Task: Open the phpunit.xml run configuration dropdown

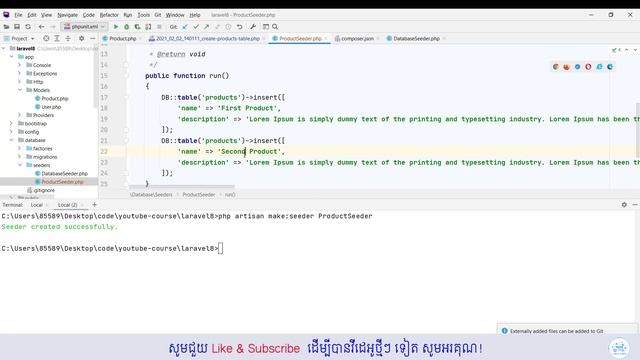Action: (84, 27)
